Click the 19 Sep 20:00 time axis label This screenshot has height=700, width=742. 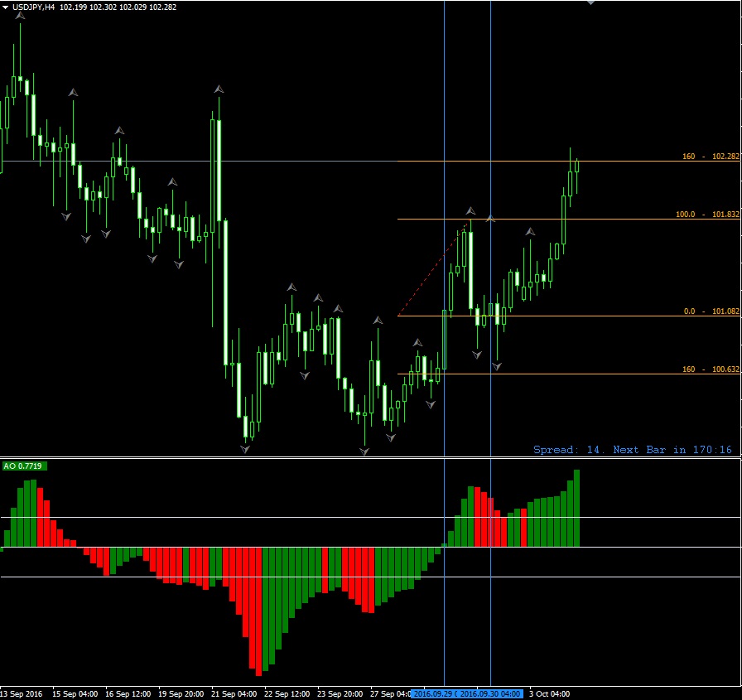pyautogui.click(x=181, y=694)
